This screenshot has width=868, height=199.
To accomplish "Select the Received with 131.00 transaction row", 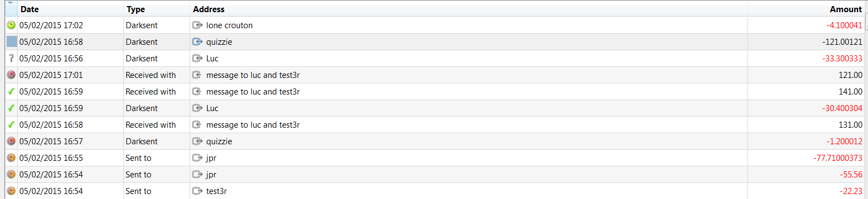I will pyautogui.click(x=435, y=124).
